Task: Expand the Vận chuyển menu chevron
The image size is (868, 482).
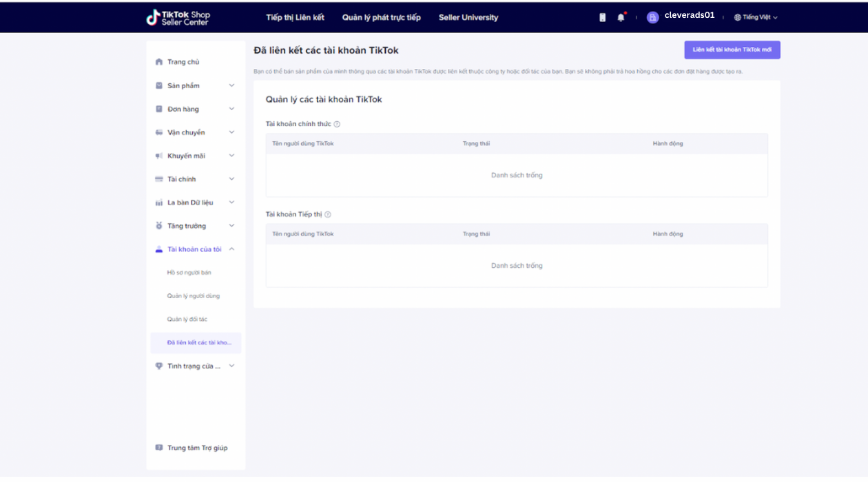Action: pos(231,132)
